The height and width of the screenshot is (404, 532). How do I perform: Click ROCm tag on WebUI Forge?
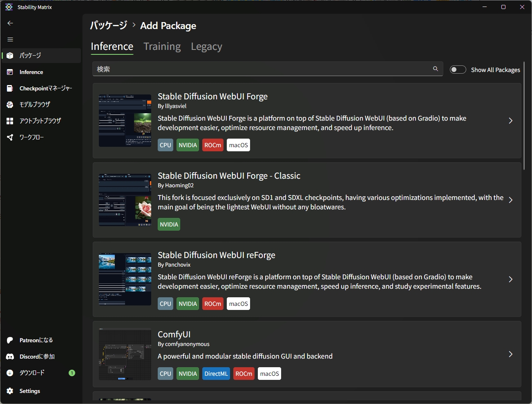[213, 145]
